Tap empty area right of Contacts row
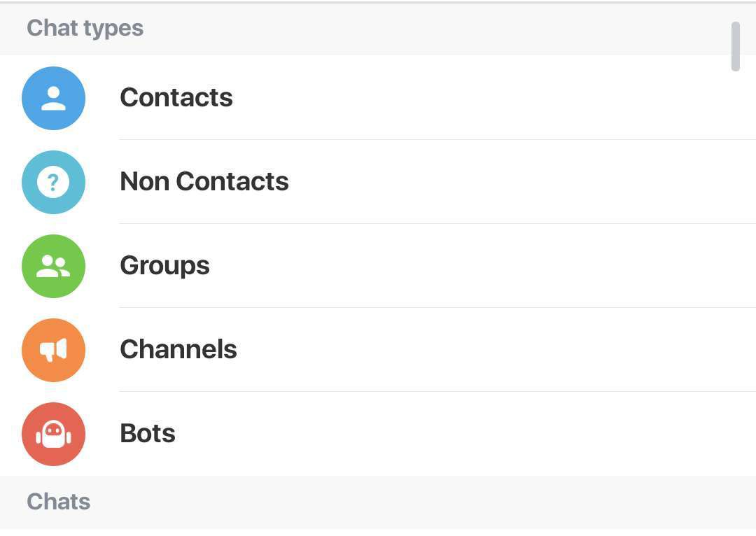 tap(482, 99)
